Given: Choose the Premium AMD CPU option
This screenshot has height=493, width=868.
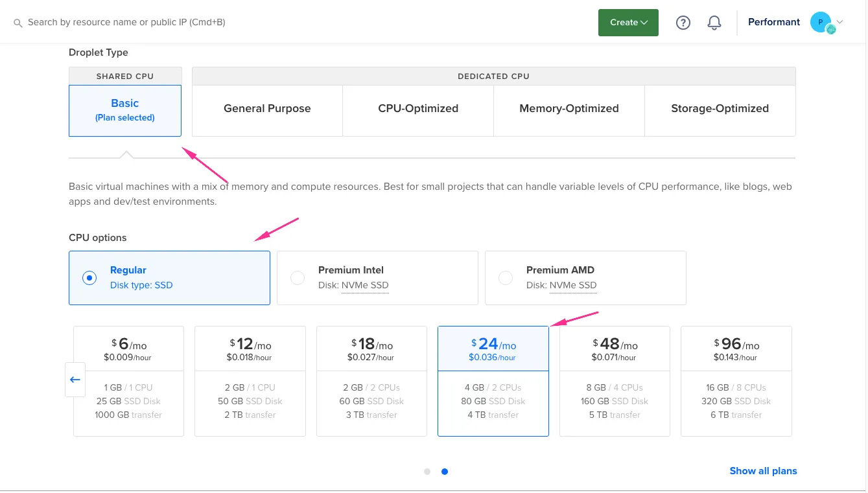Looking at the screenshot, I should [x=585, y=278].
